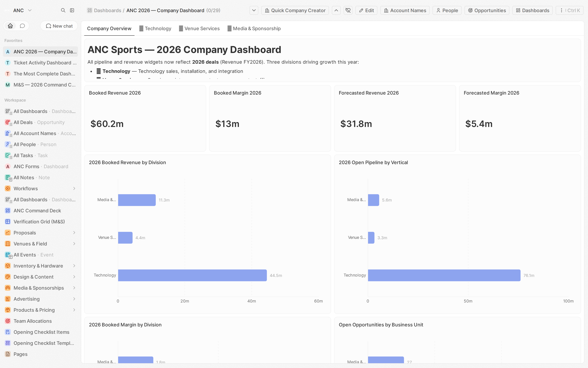Image resolution: width=588 pixels, height=368 pixels.
Task: Toggle the sidebar panel layout icon
Action: coord(72,10)
